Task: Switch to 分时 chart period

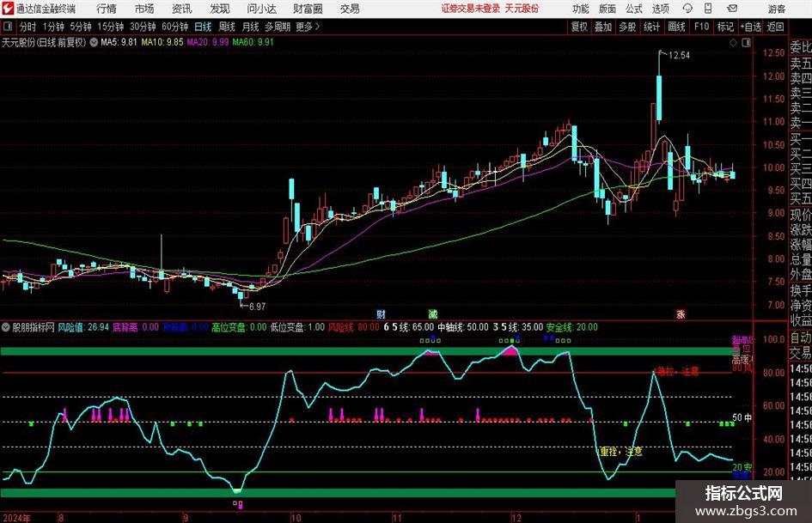Action: coord(28,27)
